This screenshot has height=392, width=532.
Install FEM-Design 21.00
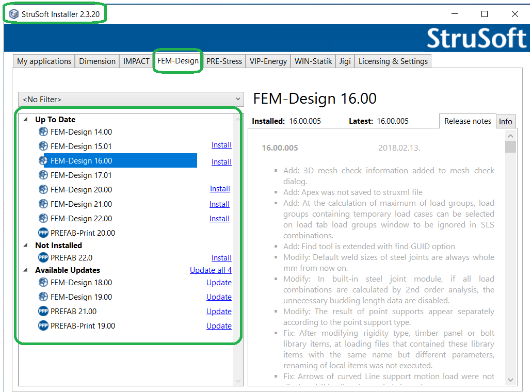pos(219,204)
